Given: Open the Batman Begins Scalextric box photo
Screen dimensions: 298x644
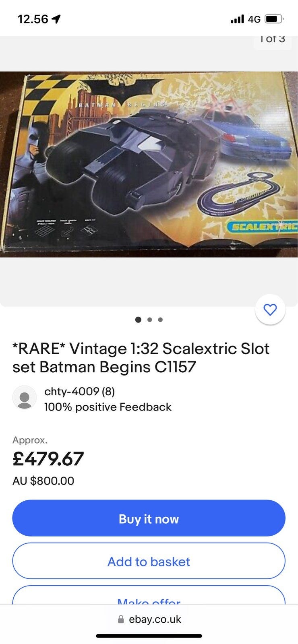Looking at the screenshot, I should pos(149,164).
